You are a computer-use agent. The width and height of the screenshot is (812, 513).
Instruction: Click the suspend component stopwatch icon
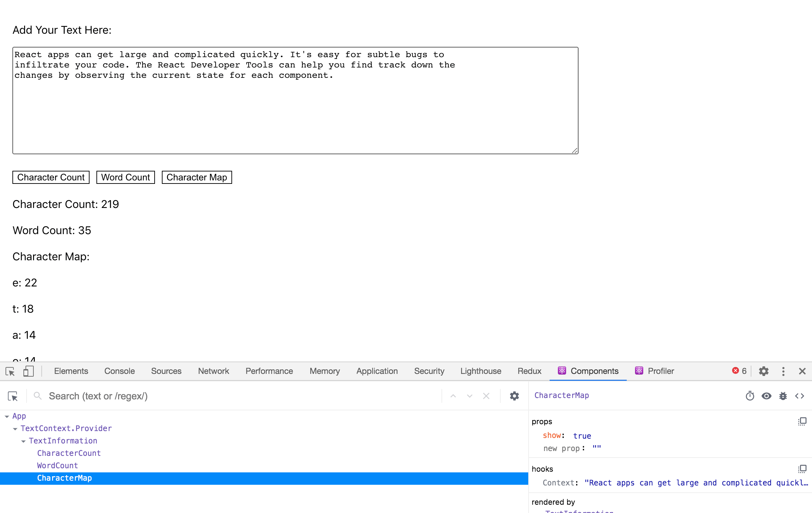(x=750, y=396)
